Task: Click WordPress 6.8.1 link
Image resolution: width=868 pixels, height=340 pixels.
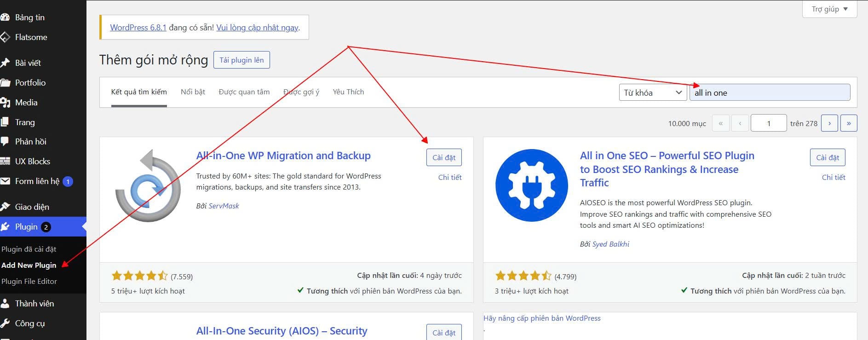Action: pos(138,28)
